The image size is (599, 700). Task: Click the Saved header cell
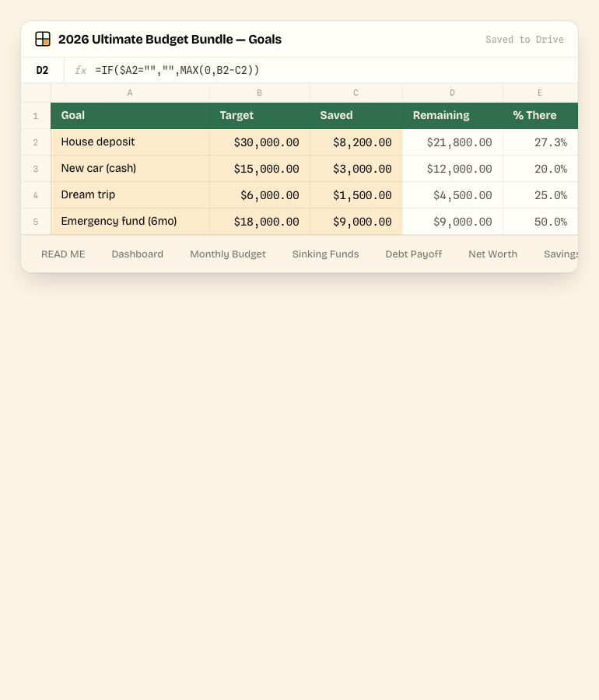point(356,116)
